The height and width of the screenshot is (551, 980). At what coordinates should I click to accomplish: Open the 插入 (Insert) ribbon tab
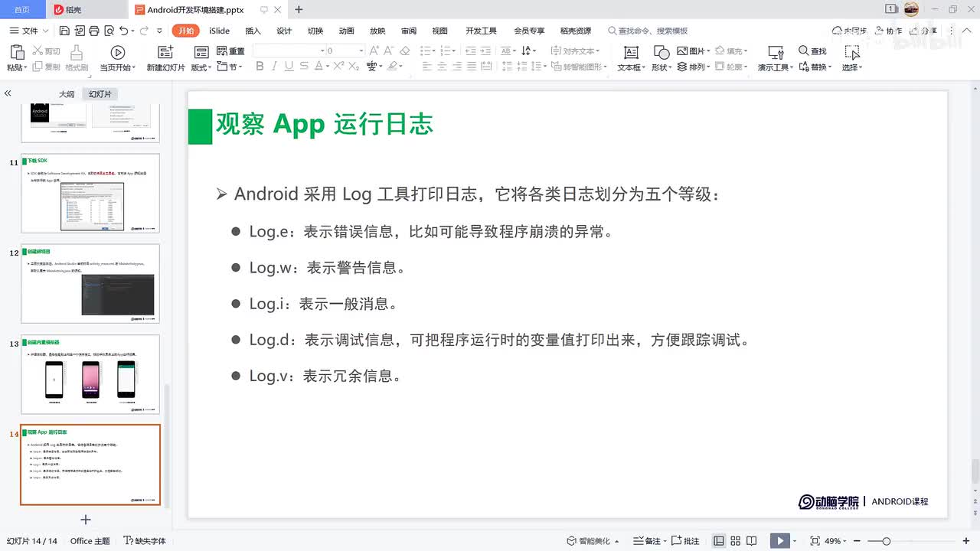(x=253, y=31)
